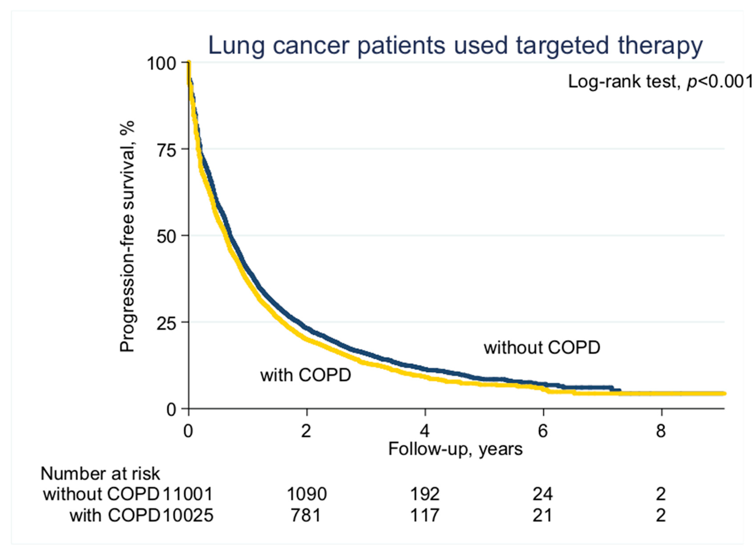Click the 8 tick label on the x-axis
The image size is (756, 551).
(x=661, y=431)
